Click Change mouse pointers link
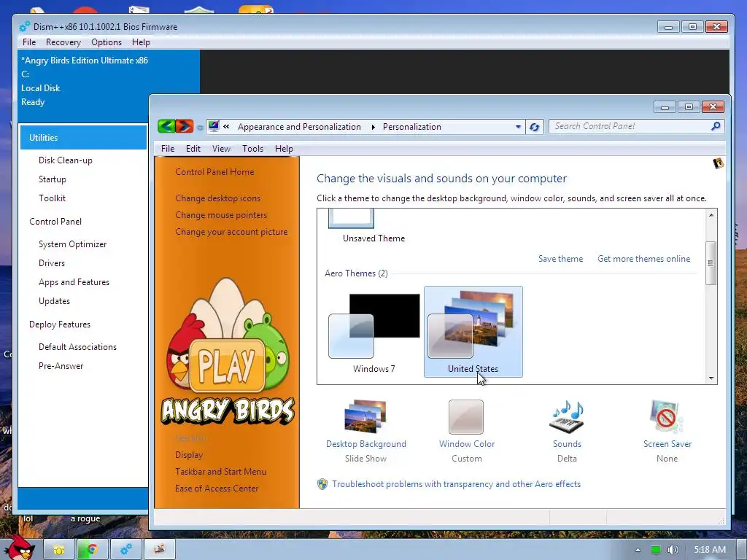The height and width of the screenshot is (560, 747). 221,215
